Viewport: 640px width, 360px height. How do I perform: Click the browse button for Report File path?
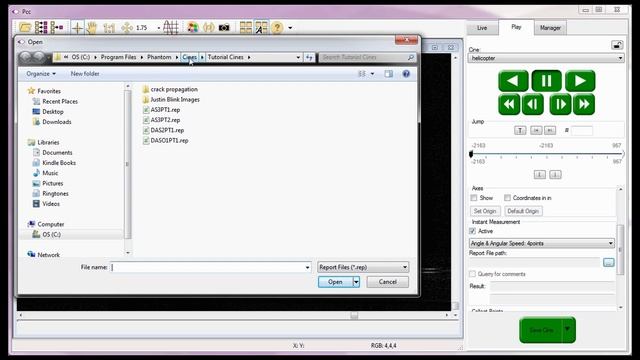tap(609, 262)
